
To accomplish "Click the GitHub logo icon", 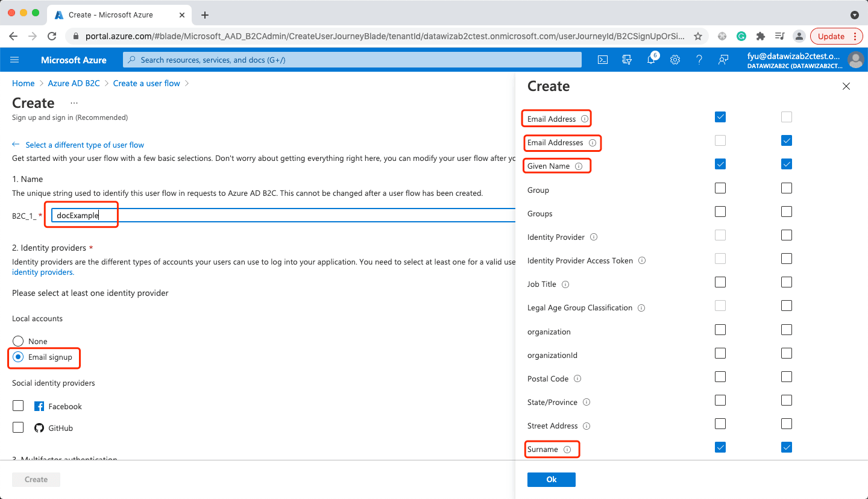I will (39, 428).
